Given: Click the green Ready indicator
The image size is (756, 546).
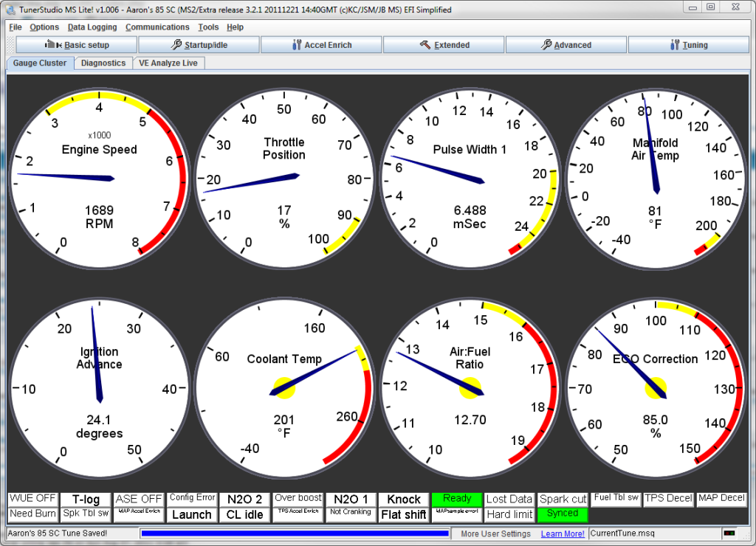Looking at the screenshot, I should point(457,499).
